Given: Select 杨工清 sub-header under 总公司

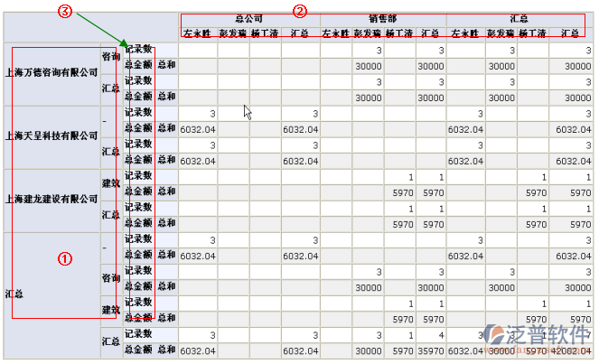Looking at the screenshot, I should 265,33.
